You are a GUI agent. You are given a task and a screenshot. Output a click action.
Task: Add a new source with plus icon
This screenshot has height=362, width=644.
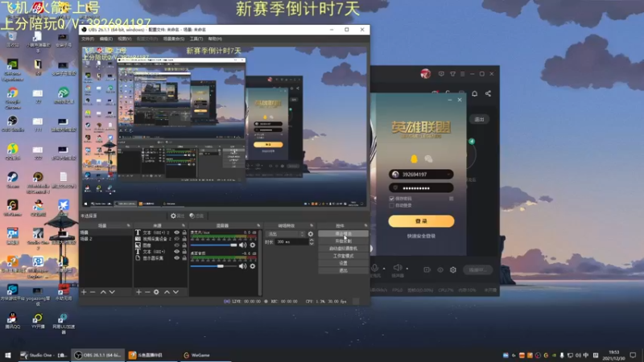pyautogui.click(x=138, y=292)
